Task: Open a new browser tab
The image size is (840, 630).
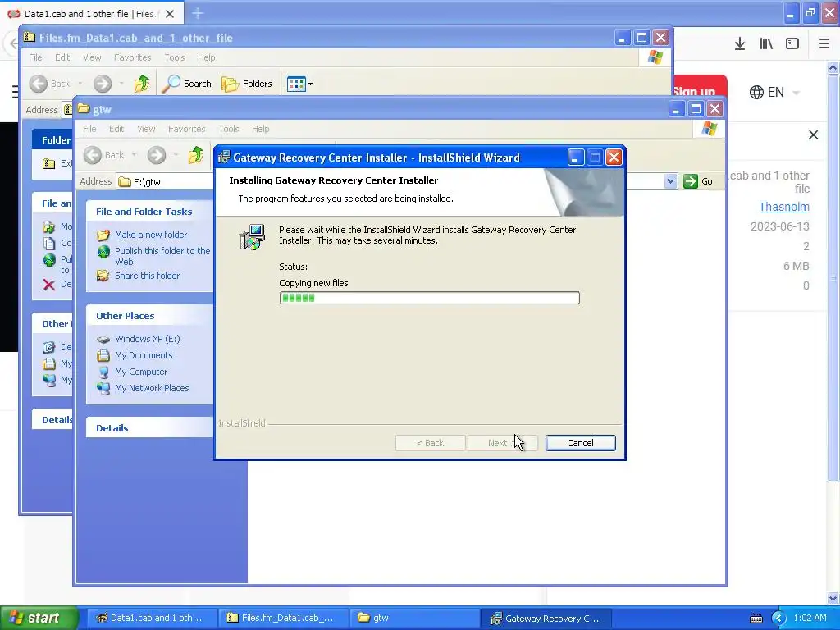Action: (198, 13)
